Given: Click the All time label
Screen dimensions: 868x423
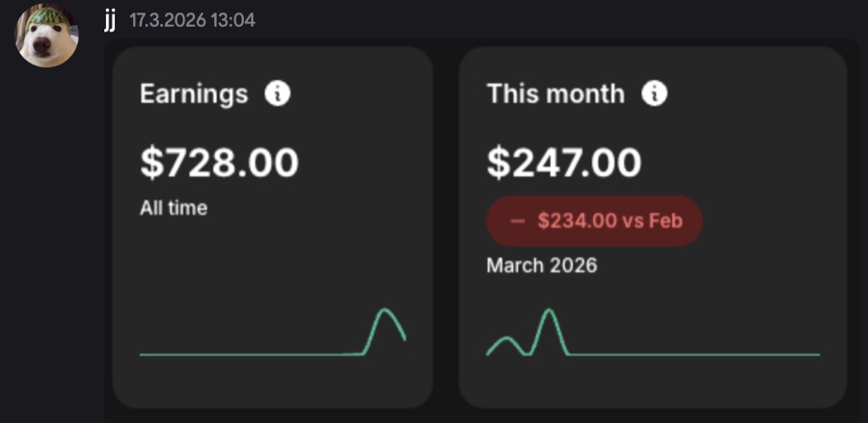Looking at the screenshot, I should click(174, 208).
